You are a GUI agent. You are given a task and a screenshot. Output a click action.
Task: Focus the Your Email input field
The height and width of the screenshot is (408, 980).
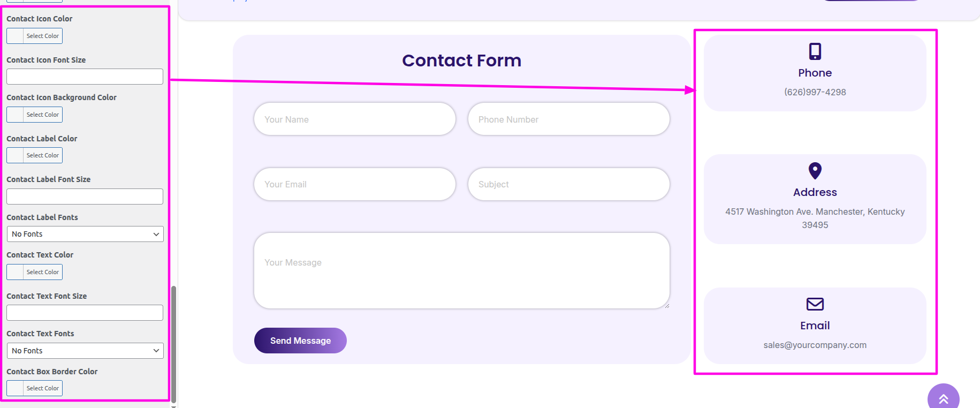354,184
